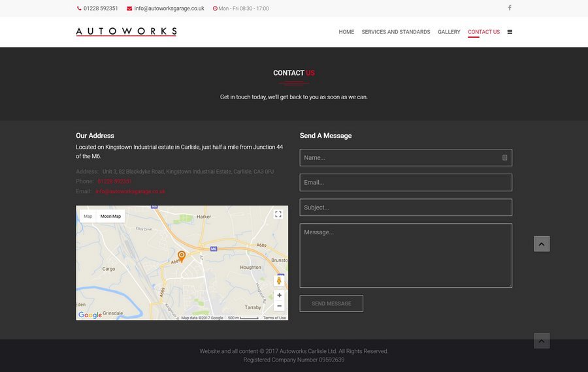Click the Facebook icon in top bar
Screen dimensions: 588x372
pos(510,8)
